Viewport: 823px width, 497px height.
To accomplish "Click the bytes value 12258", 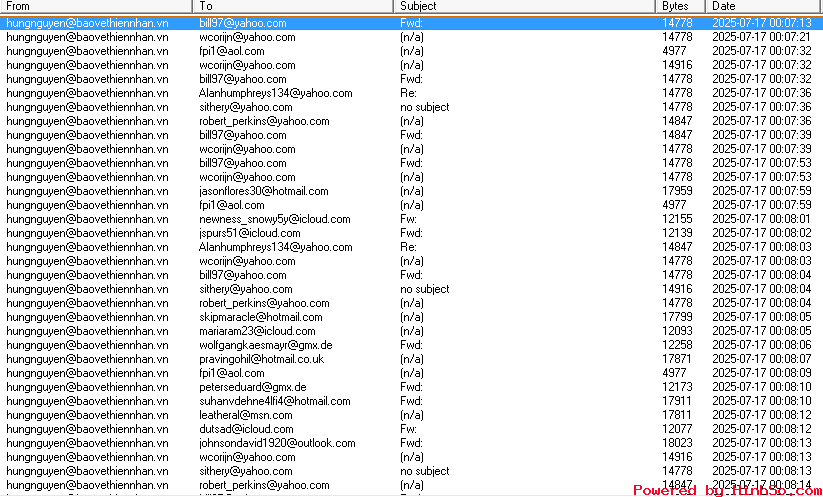I will 677,345.
